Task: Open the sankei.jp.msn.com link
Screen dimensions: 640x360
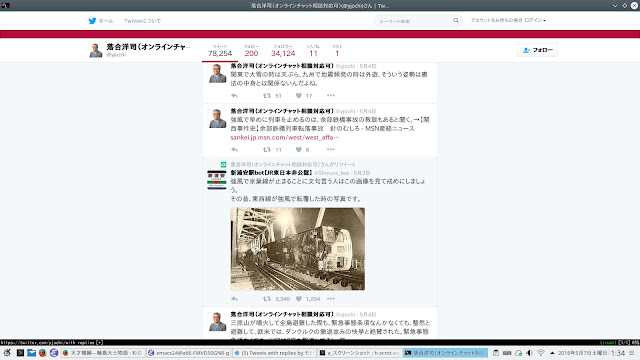Action: (284, 138)
